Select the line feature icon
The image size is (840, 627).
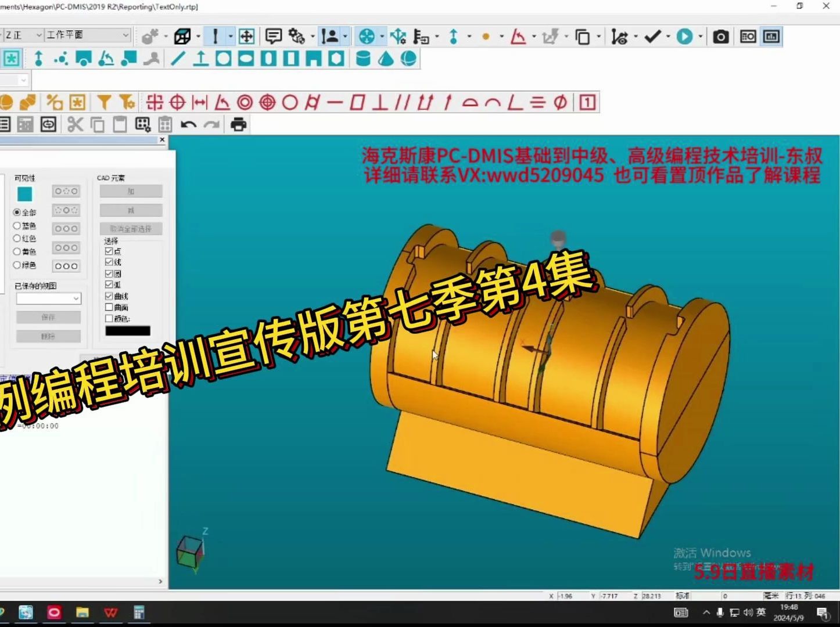point(178,59)
